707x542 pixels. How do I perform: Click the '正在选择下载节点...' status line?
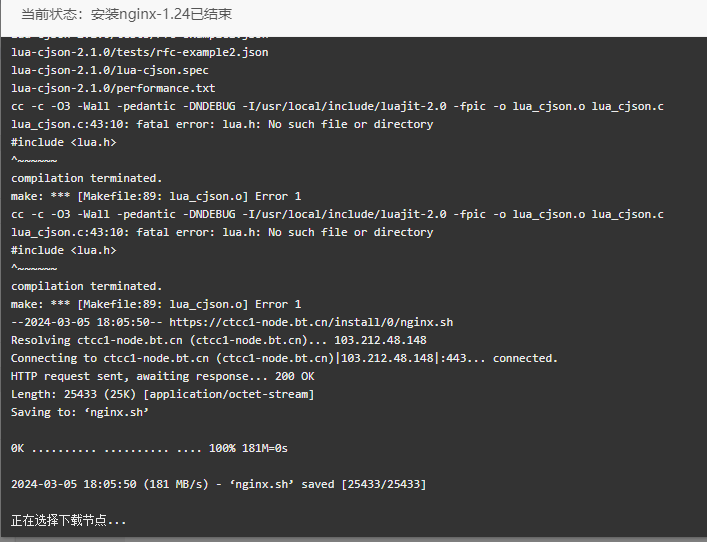(x=69, y=520)
